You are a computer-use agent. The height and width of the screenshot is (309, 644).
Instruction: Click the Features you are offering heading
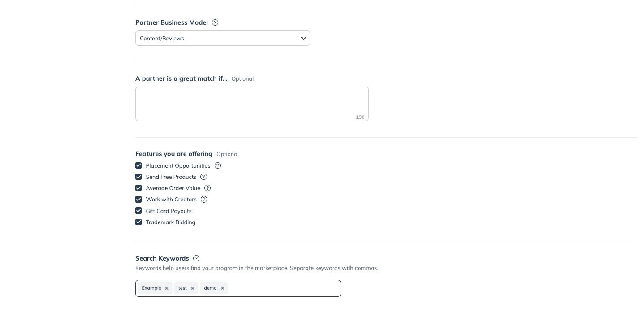(174, 154)
